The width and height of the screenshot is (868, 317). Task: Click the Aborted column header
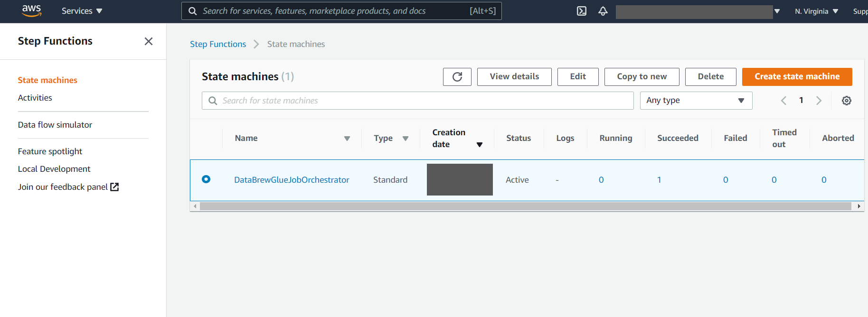tap(838, 138)
